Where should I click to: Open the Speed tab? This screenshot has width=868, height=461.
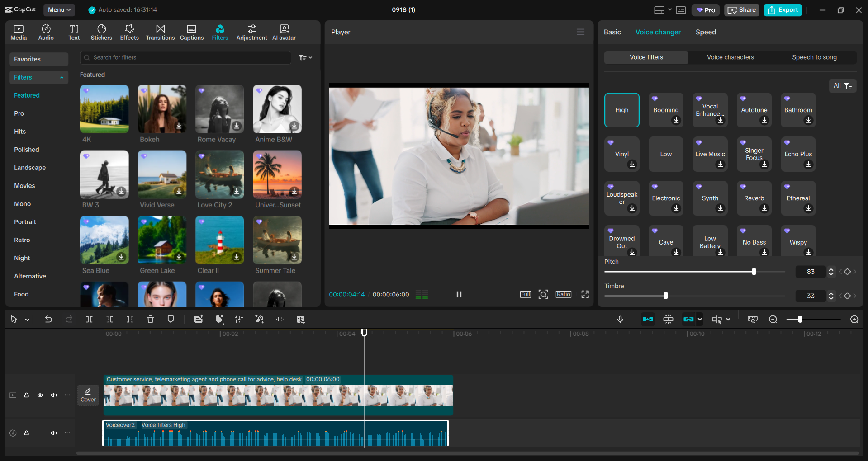705,32
